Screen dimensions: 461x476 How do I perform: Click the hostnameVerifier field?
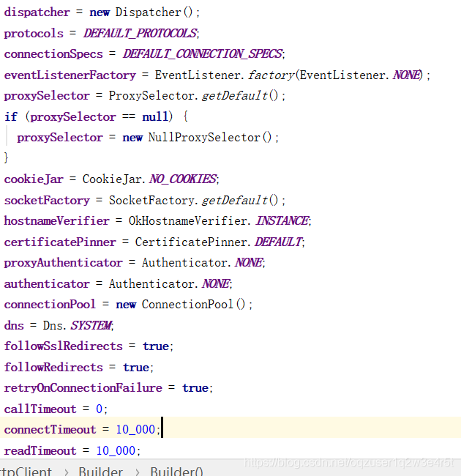click(57, 220)
